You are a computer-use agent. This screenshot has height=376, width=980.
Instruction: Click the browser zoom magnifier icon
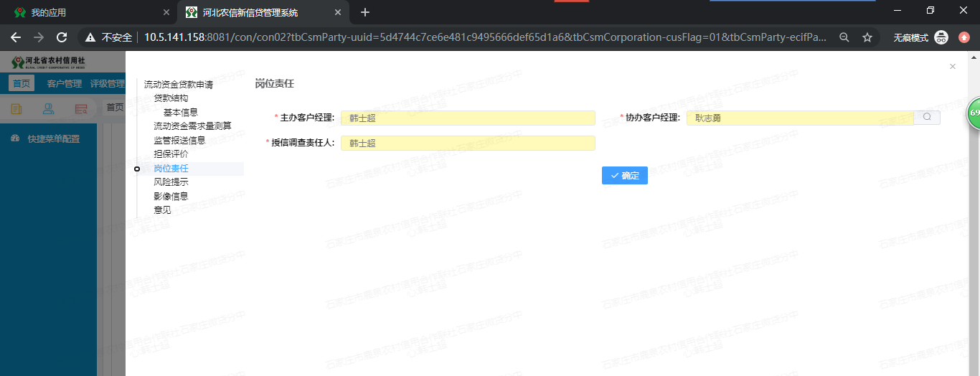pos(844,37)
